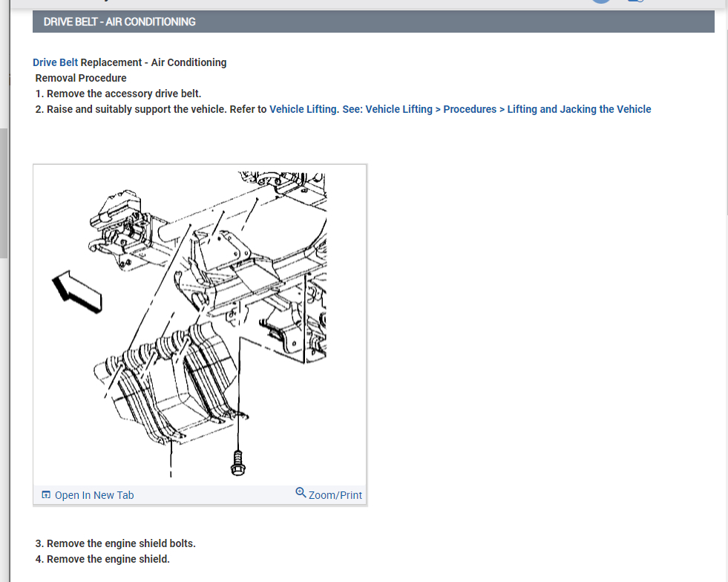Screen dimensions: 728x582
Task: Follow the Vehicle Lifting reference link
Action: [304, 109]
